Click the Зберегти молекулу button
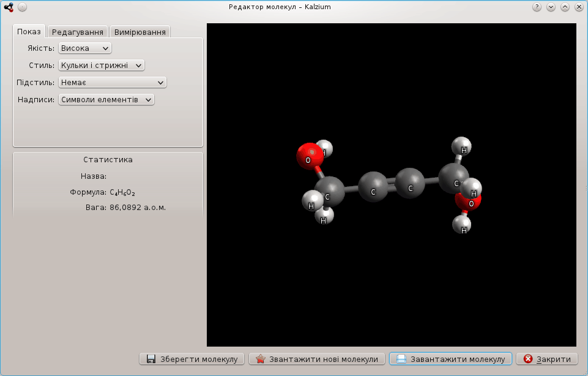 coord(192,359)
